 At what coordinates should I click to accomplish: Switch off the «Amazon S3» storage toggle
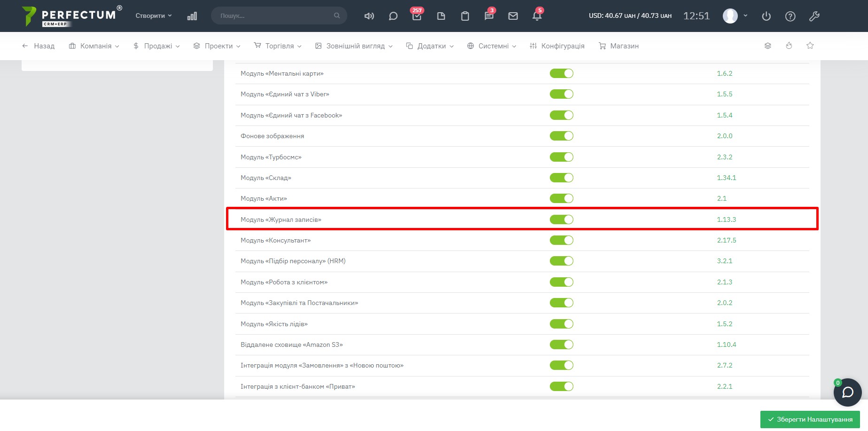[x=561, y=345]
